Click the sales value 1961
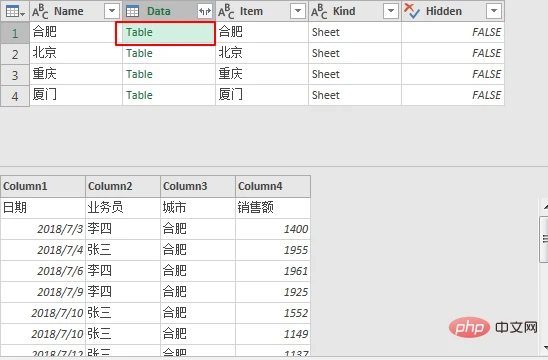The image size is (548, 360). click(x=273, y=271)
